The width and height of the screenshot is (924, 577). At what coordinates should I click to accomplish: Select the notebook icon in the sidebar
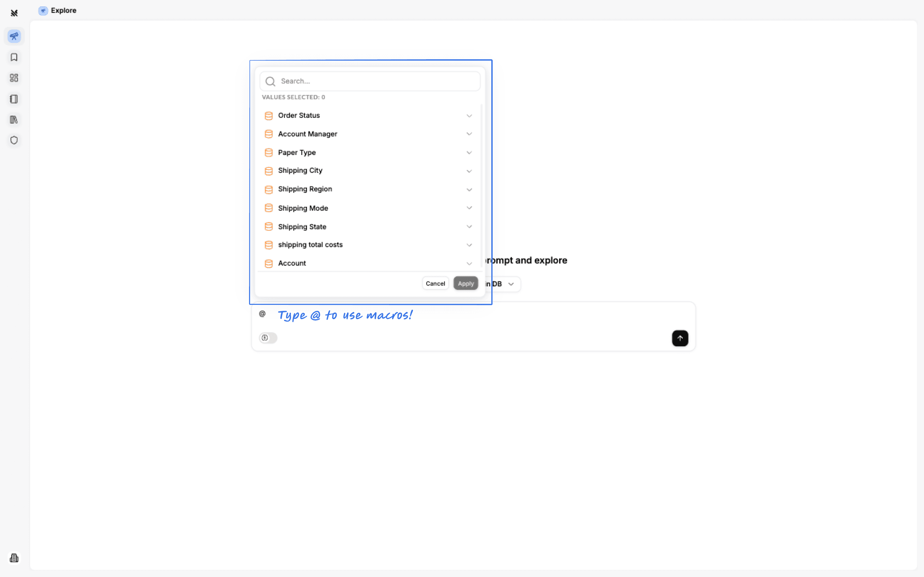tap(14, 99)
